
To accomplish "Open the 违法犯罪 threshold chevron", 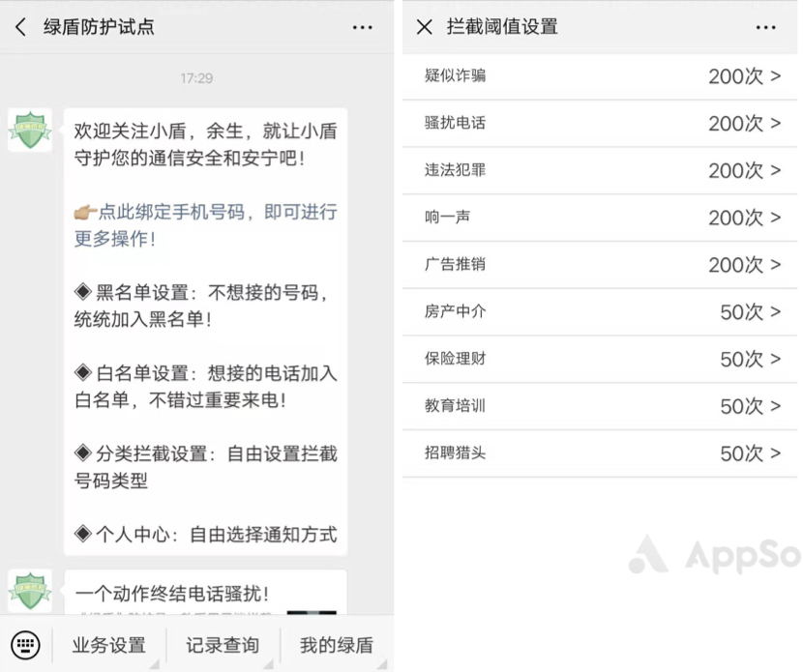I will pyautogui.click(x=600, y=170).
